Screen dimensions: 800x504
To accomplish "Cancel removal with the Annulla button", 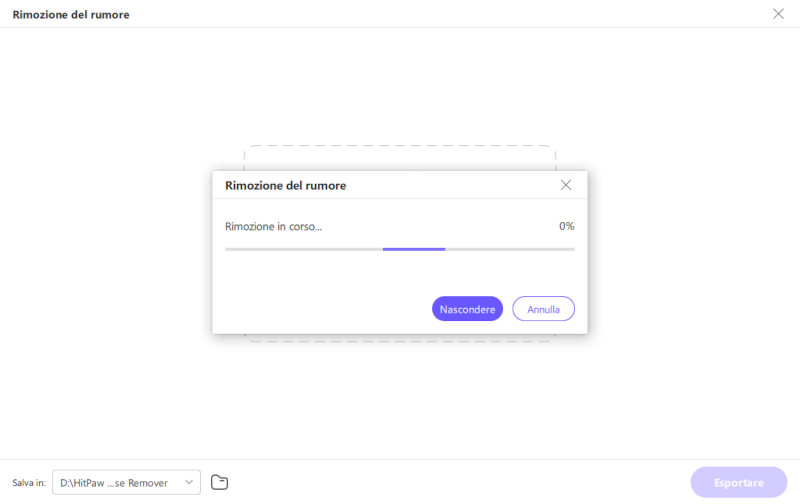I will tap(543, 309).
